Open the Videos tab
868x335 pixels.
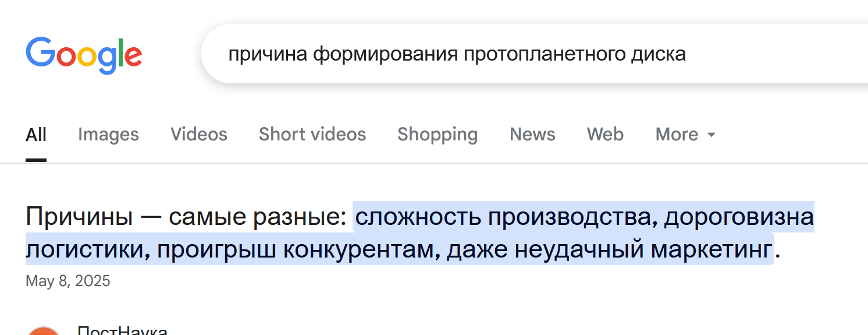(199, 135)
